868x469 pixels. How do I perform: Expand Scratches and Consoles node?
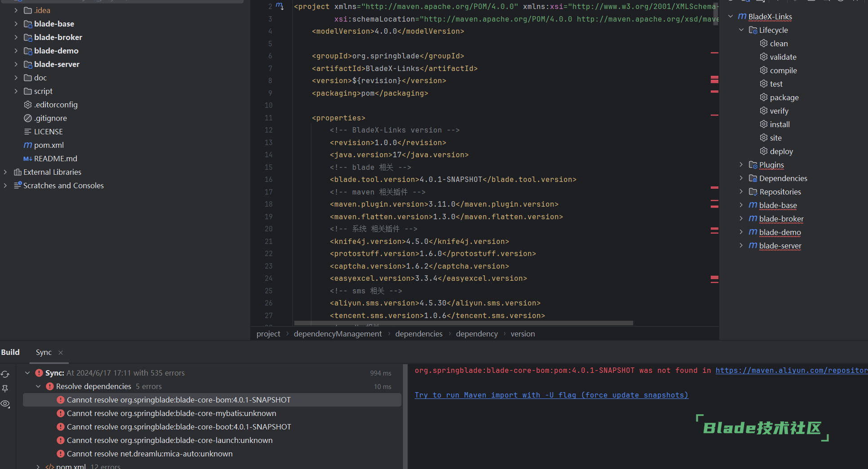point(5,186)
